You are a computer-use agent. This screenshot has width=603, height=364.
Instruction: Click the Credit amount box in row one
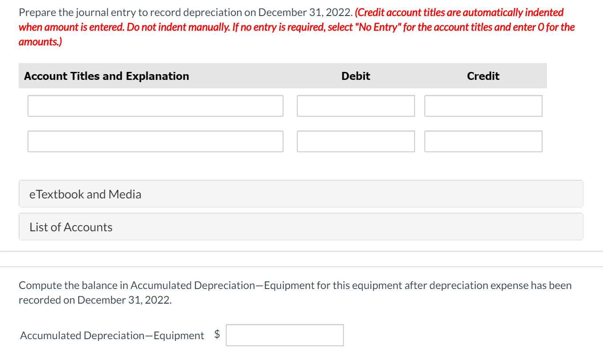coord(483,106)
